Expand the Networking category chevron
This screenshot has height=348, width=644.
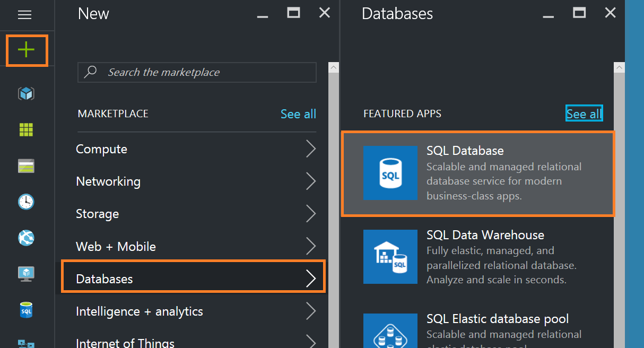(311, 181)
